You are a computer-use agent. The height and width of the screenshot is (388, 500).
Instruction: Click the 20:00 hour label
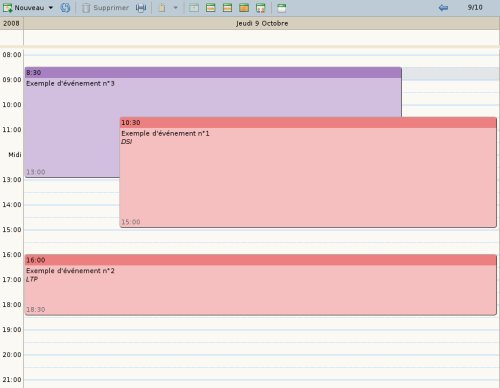click(12, 355)
